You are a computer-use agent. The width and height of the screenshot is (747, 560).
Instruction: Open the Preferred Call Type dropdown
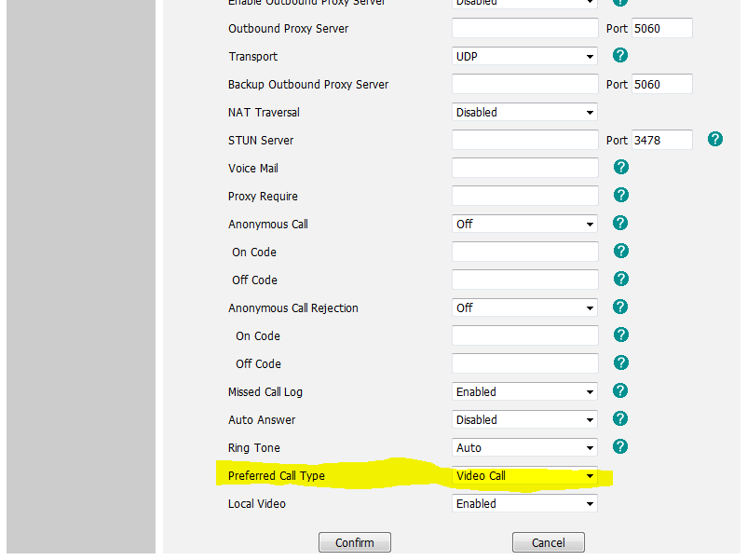[524, 476]
